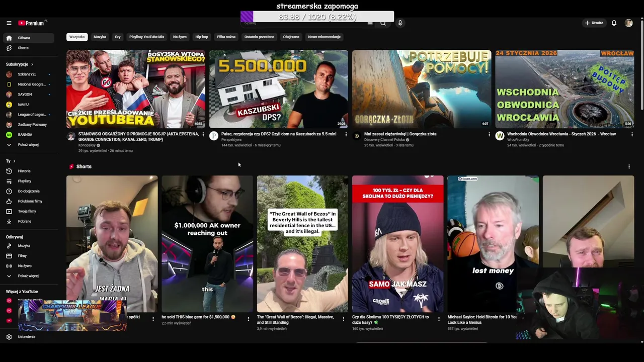
Task: Open options for Gorączka złota video
Action: tap(489, 134)
